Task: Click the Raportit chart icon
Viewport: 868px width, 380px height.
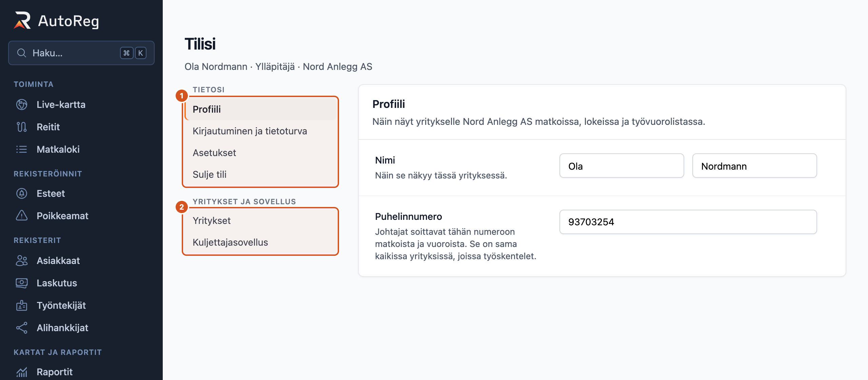Action: pos(22,372)
